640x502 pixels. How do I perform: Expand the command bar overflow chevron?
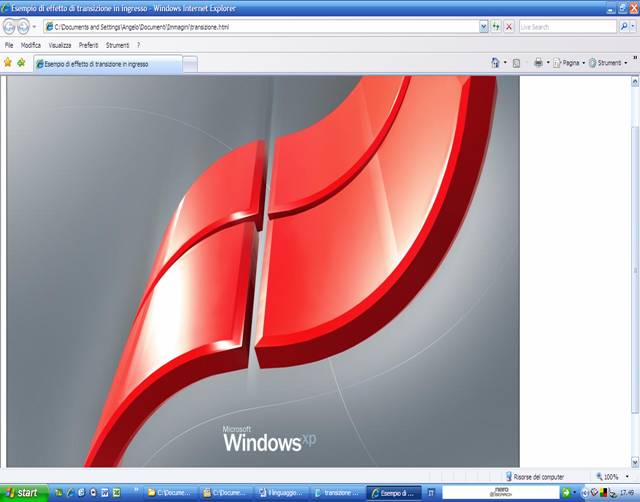tap(635, 58)
